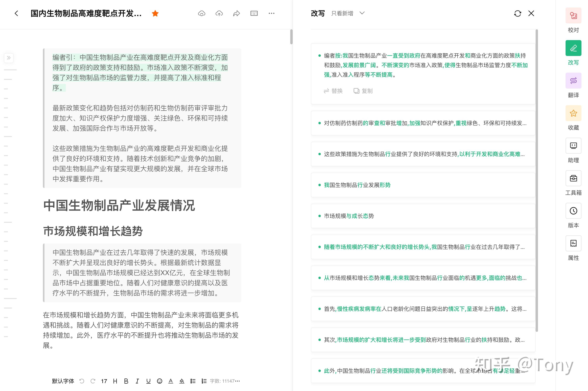This screenshot has width=588, height=391.
Task: Open the 工具箱 toolbox
Action: coord(573,184)
